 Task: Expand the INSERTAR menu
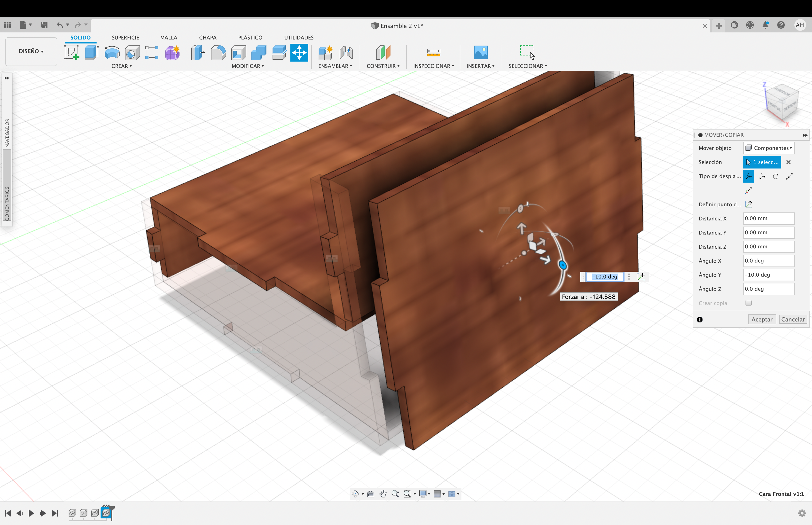[480, 66]
